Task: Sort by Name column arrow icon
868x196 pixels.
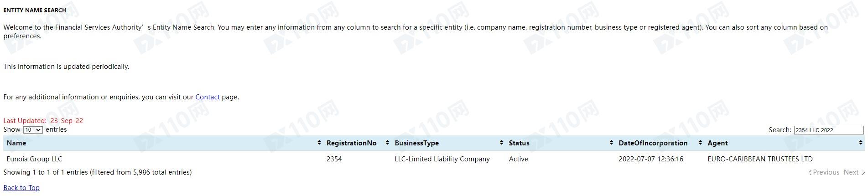Action: tap(319, 143)
